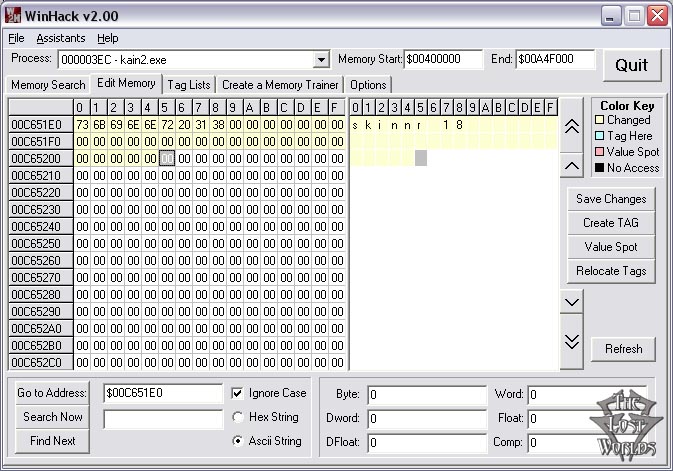Click the 00C65250 row address header
This screenshot has height=471, width=673.
click(x=41, y=243)
